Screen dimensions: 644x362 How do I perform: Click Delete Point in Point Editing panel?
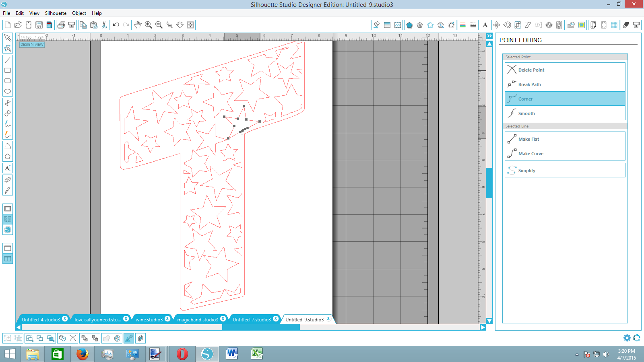pyautogui.click(x=565, y=70)
